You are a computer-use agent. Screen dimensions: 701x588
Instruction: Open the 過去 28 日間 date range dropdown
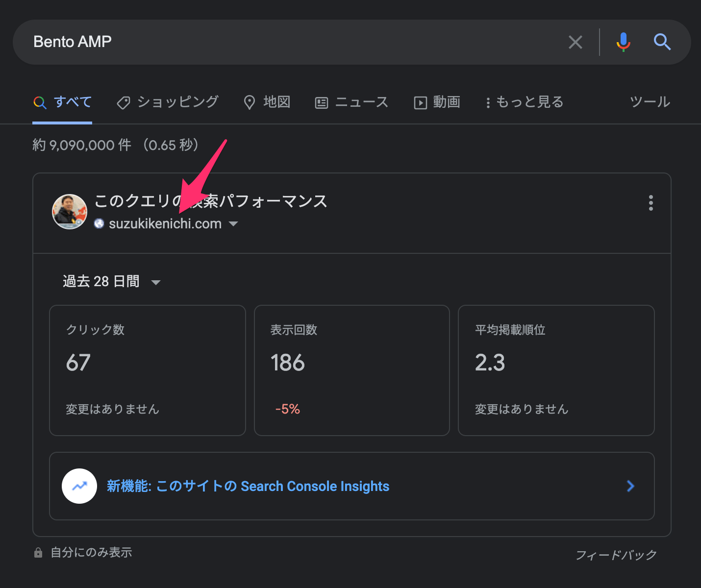[x=112, y=281]
